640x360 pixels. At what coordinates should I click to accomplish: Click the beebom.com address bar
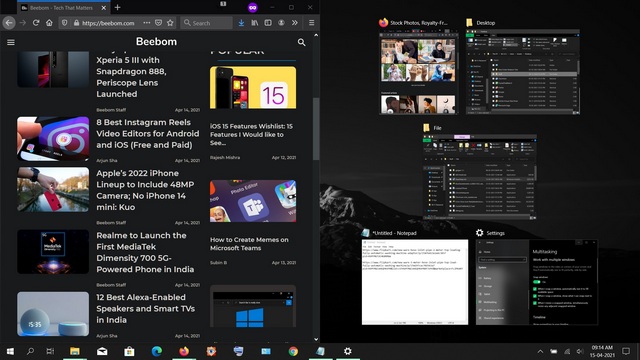pyautogui.click(x=108, y=23)
